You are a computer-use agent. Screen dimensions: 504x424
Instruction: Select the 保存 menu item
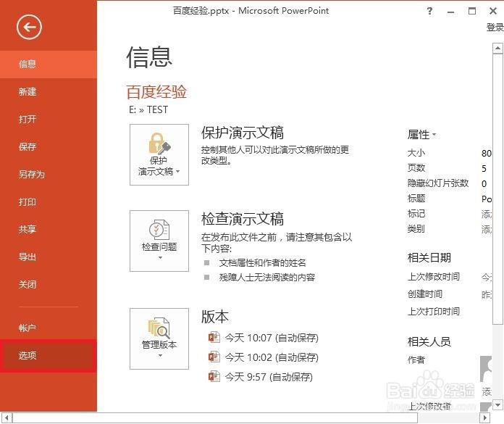49,146
